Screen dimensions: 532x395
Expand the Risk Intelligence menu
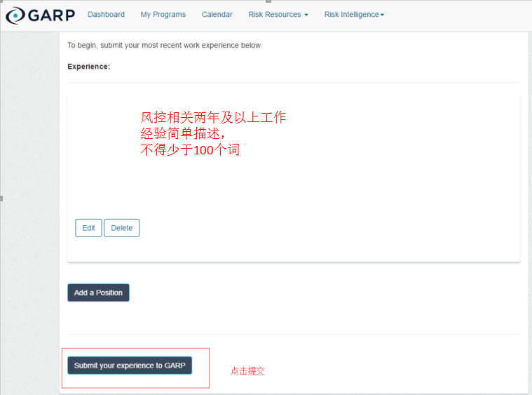tap(350, 14)
